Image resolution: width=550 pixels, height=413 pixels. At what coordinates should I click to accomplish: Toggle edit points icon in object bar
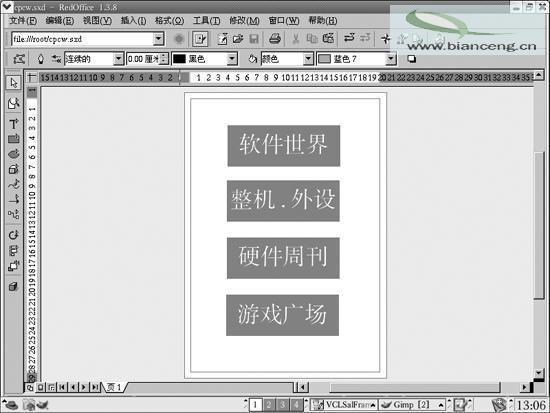[x=19, y=59]
